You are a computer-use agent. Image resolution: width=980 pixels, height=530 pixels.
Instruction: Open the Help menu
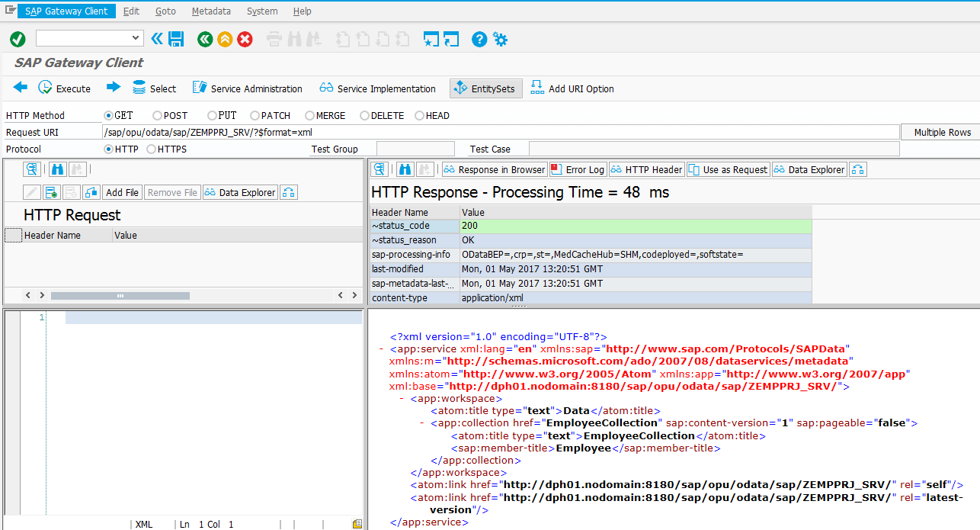[302, 11]
